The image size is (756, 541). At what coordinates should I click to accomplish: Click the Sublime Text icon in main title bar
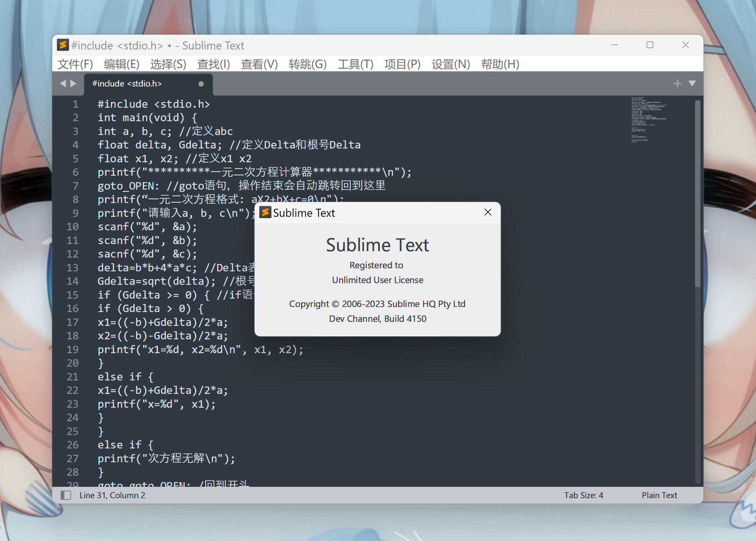pyautogui.click(x=63, y=45)
